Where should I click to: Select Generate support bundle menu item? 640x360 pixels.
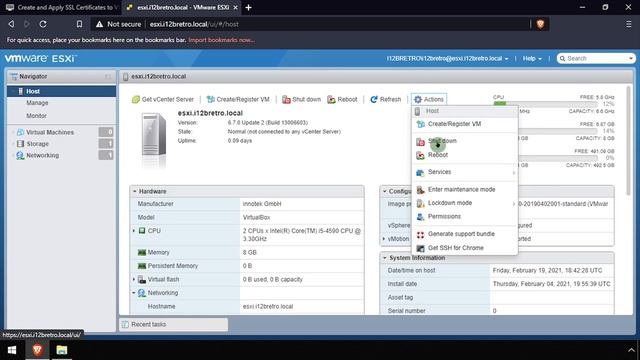[461, 234]
